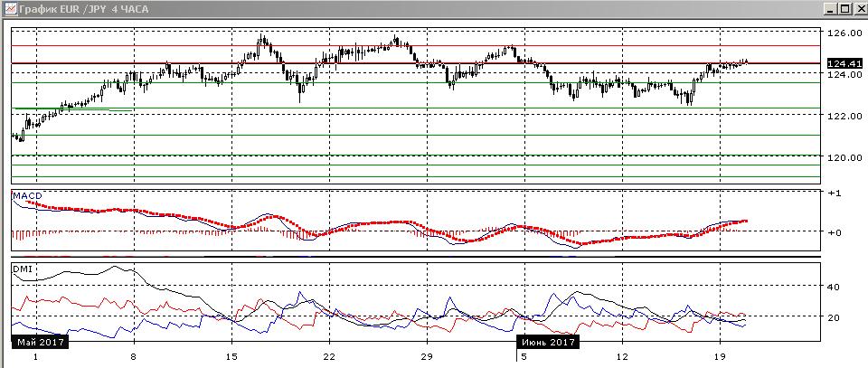Select the 'Май 2017' month marker
The height and width of the screenshot is (368, 868).
tap(39, 342)
